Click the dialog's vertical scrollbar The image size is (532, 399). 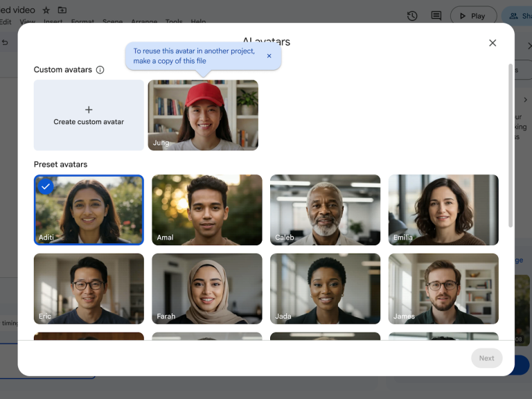pos(511,145)
